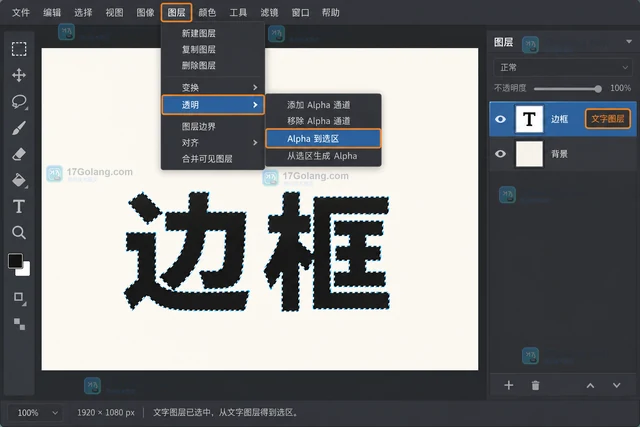This screenshot has height=427, width=640.
Task: Click the black foreground color swatch
Action: (x=15, y=261)
